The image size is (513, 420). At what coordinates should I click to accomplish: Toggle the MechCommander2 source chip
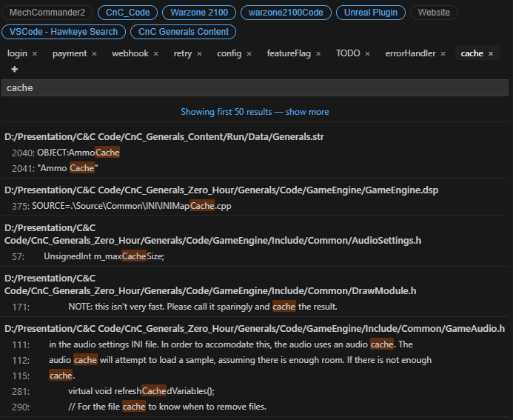pos(47,13)
